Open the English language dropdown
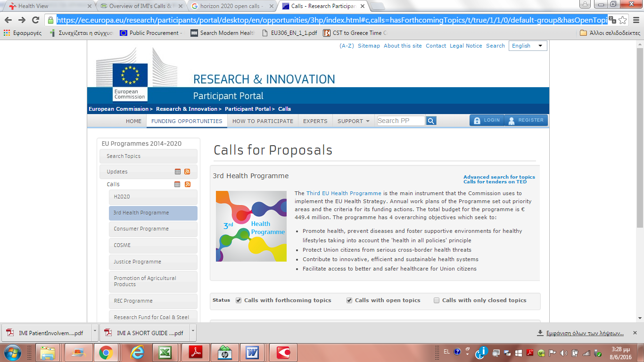 (528, 46)
